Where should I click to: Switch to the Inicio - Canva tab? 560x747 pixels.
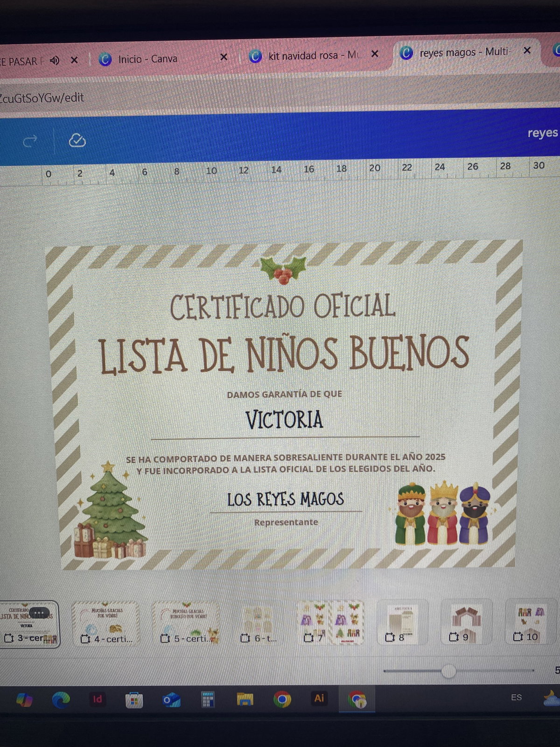tap(147, 59)
